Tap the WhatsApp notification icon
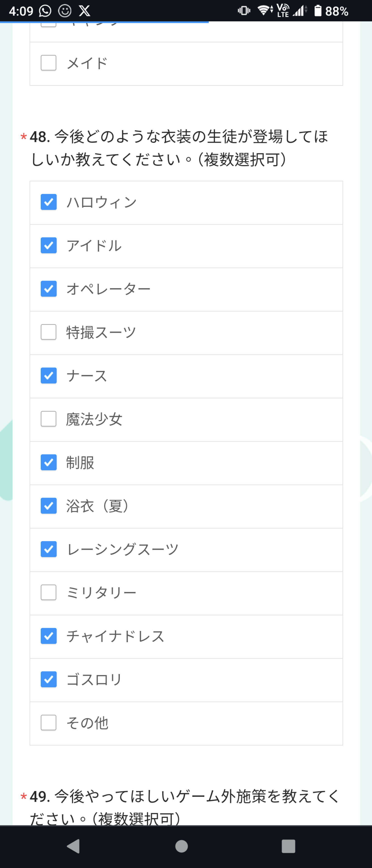 45,11
